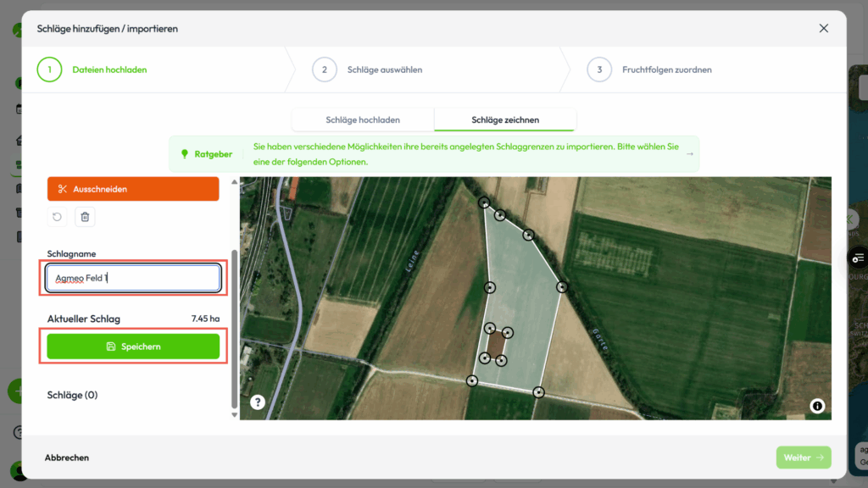Expand the Ratgeber hint via its arrow
This screenshot has height=488, width=868.
coord(689,154)
